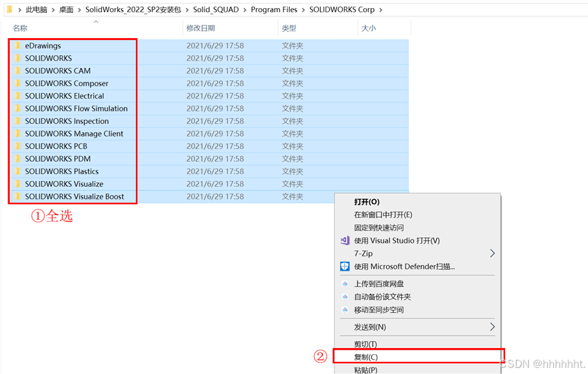Choose 使用 Visual Studio 打开(V)
Viewport: 588px width, 374px height.
click(397, 241)
